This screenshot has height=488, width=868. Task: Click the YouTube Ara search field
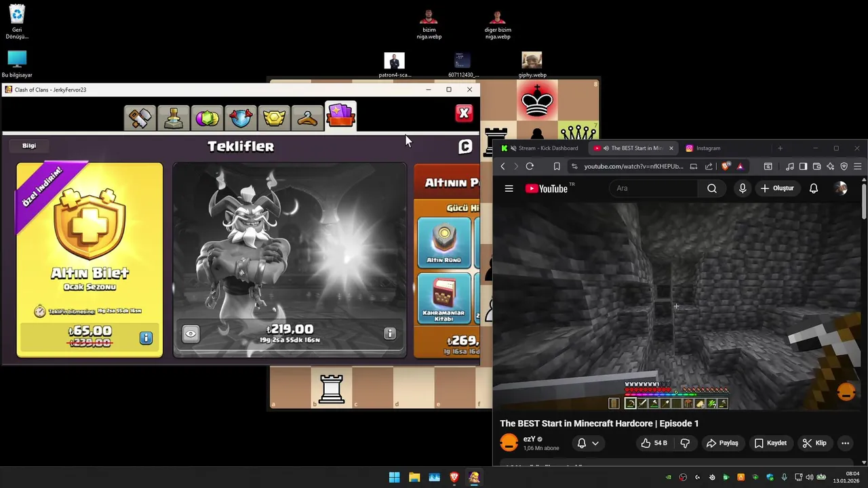click(654, 188)
